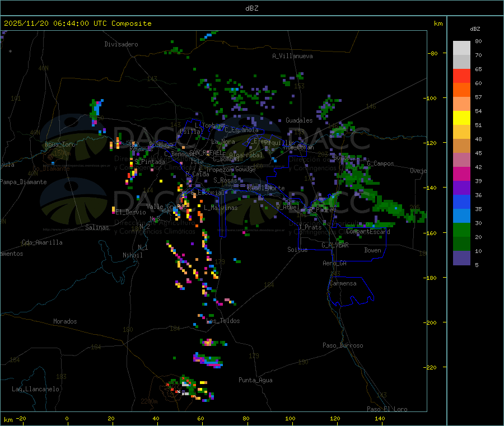Viewport: 504px width, 426px height.
Task: Click the Guadales place label
Action: coord(299,120)
